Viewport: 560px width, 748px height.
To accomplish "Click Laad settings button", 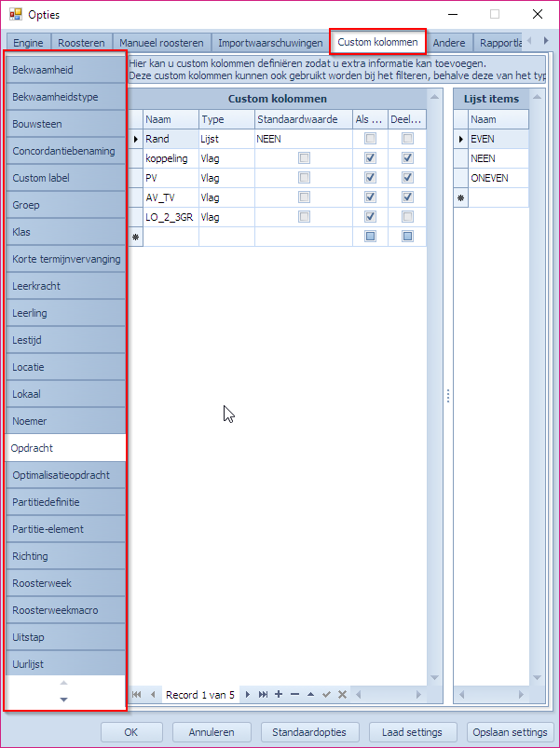I will click(412, 732).
